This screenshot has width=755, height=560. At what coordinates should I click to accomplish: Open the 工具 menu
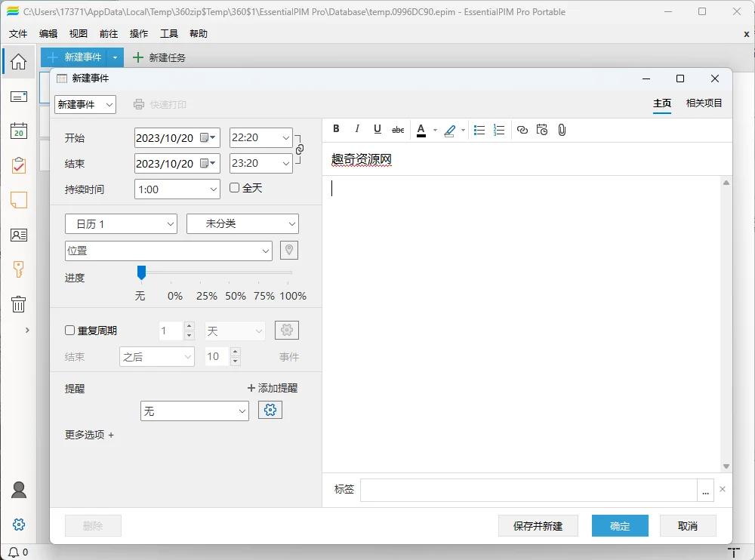coord(168,33)
